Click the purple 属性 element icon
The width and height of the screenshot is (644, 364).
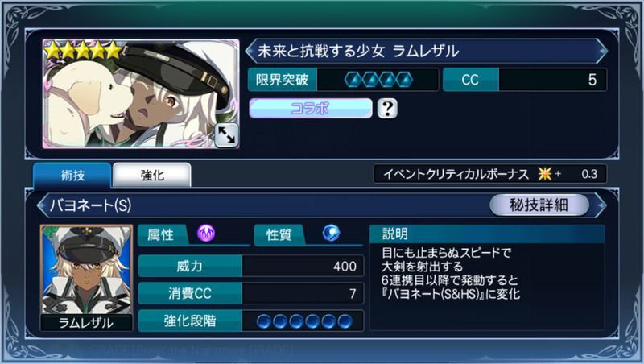point(206,234)
